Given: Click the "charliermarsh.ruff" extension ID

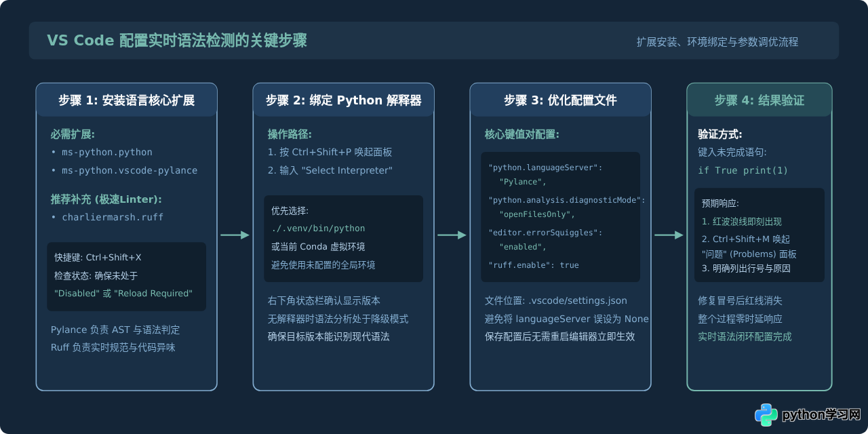Looking at the screenshot, I should [113, 218].
